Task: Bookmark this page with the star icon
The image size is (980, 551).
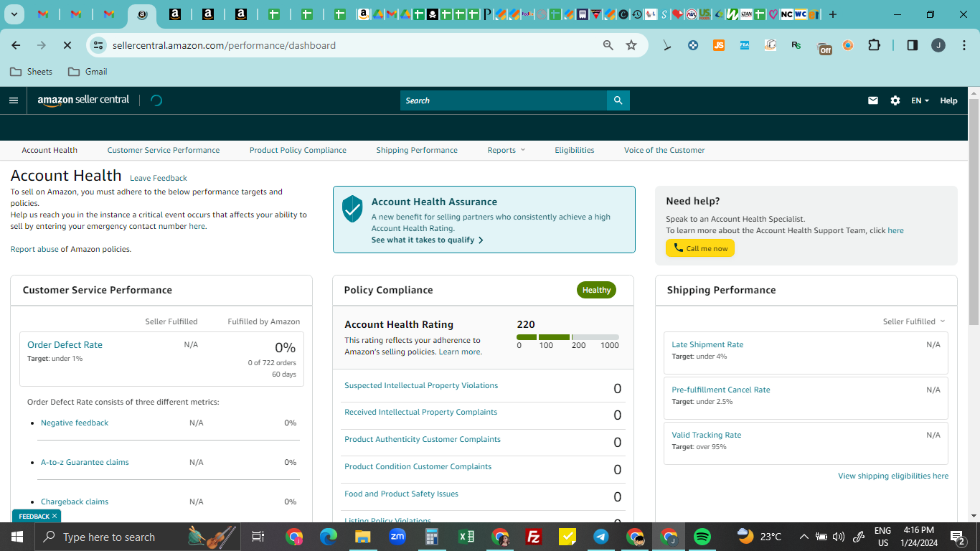Action: (631, 45)
